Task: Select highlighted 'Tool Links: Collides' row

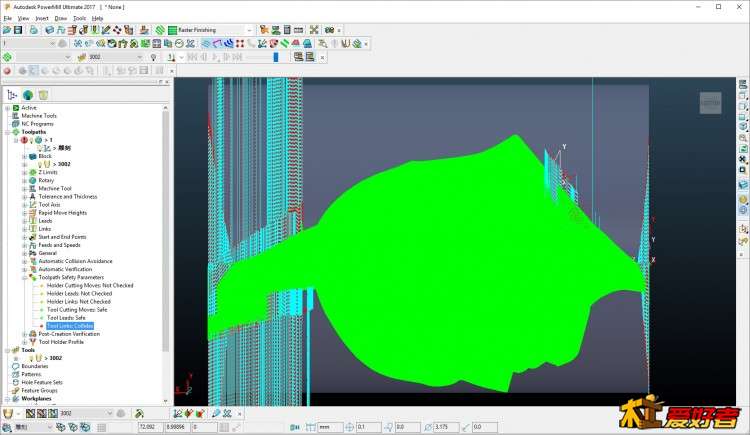Action: (x=70, y=326)
